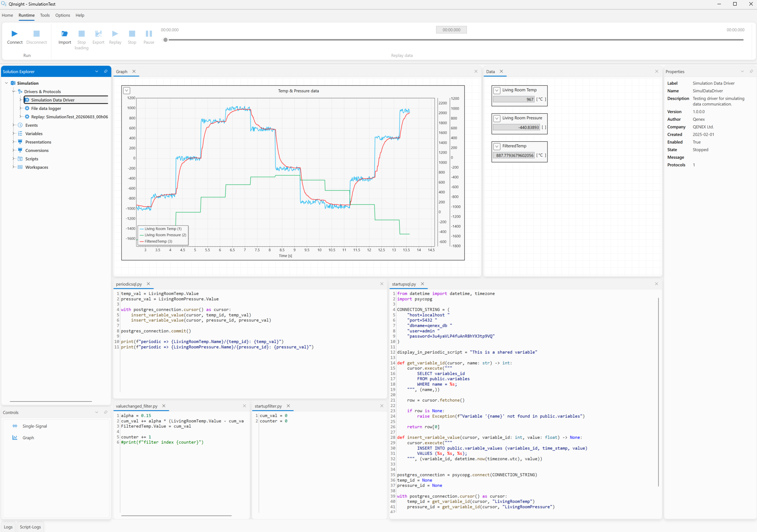Close the Data panel group
757x532 pixels.
coord(656,71)
